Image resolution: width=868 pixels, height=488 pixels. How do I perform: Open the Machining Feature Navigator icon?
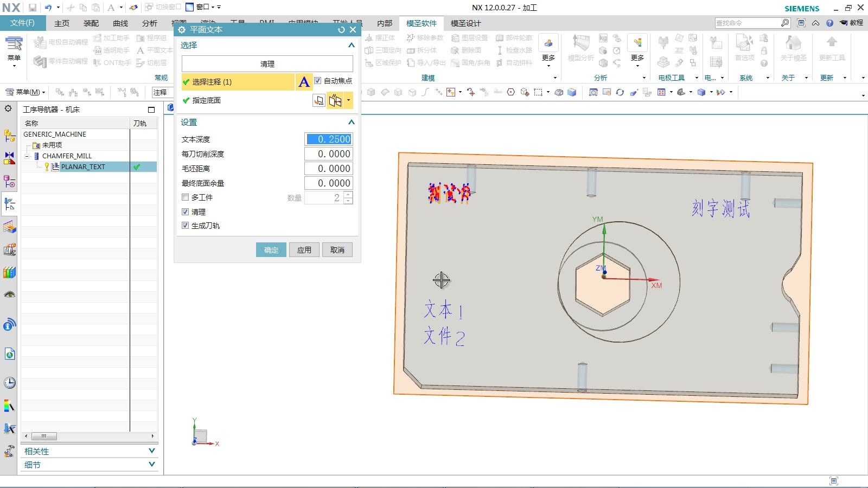point(9,227)
